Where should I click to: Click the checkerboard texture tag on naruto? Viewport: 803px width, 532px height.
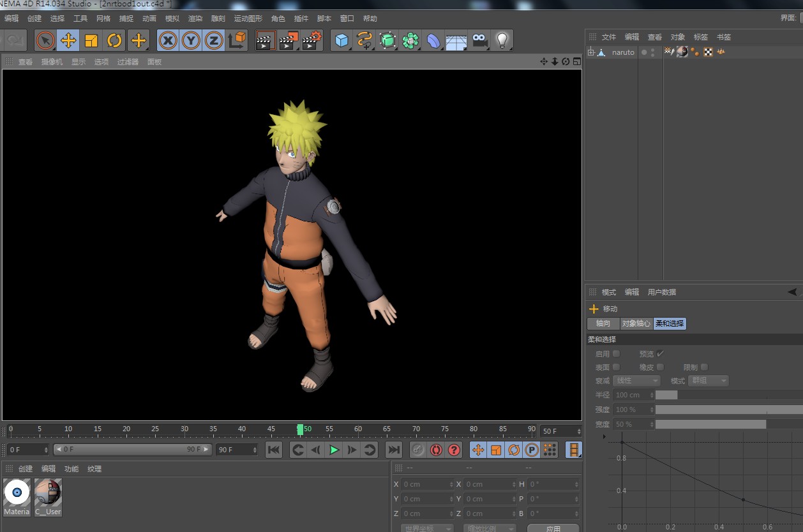coord(708,52)
